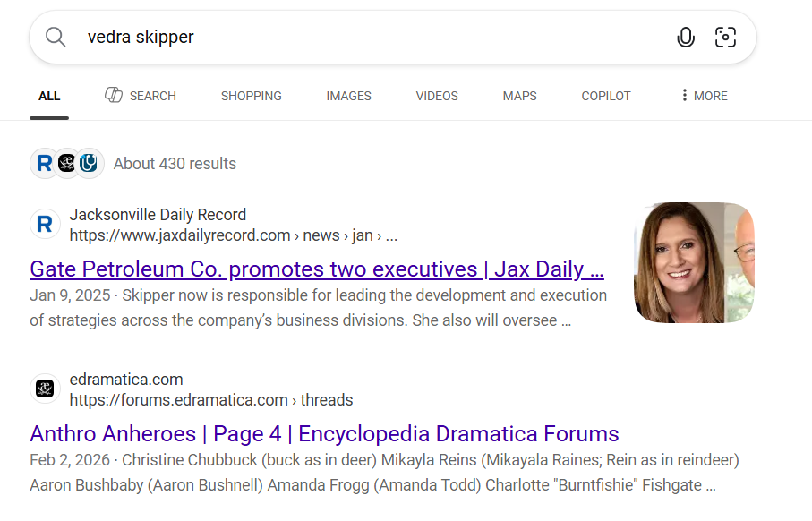Open the Shopping tab
Image resolution: width=812 pixels, height=521 pixels.
pos(251,96)
